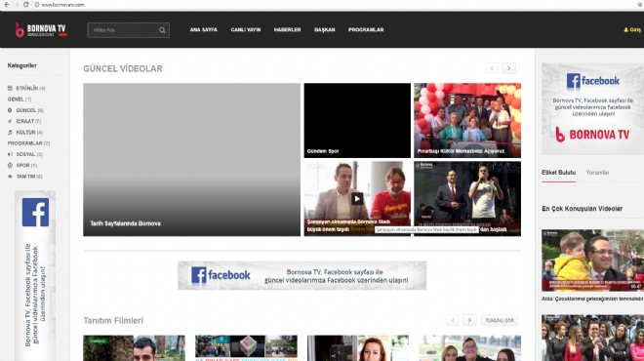Show previous Tanıtım Filmleri items
The height and width of the screenshot is (361, 644).
click(453, 320)
